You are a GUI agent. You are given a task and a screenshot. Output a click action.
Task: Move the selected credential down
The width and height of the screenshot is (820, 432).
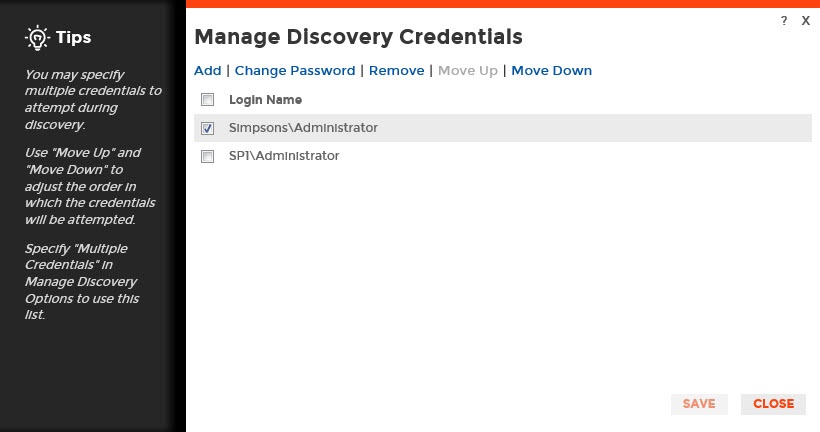coord(551,71)
